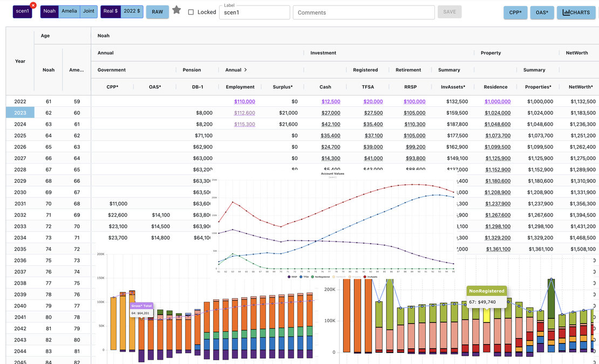Switch to 2022 $ mode
The image size is (599, 364).
(132, 11)
